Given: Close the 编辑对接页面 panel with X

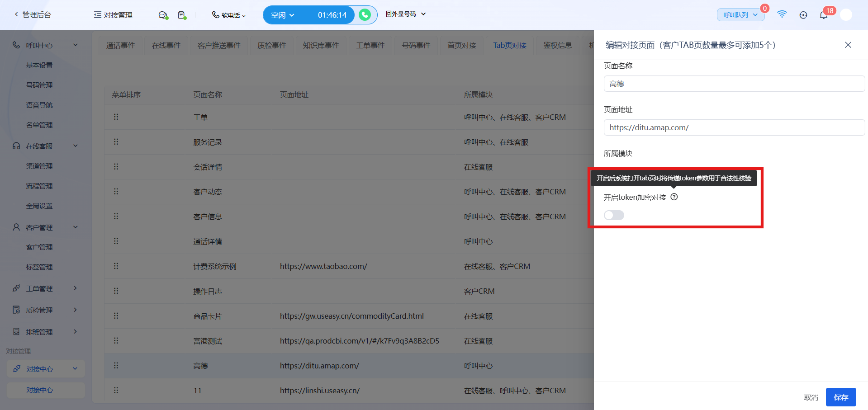Looking at the screenshot, I should click(x=848, y=45).
